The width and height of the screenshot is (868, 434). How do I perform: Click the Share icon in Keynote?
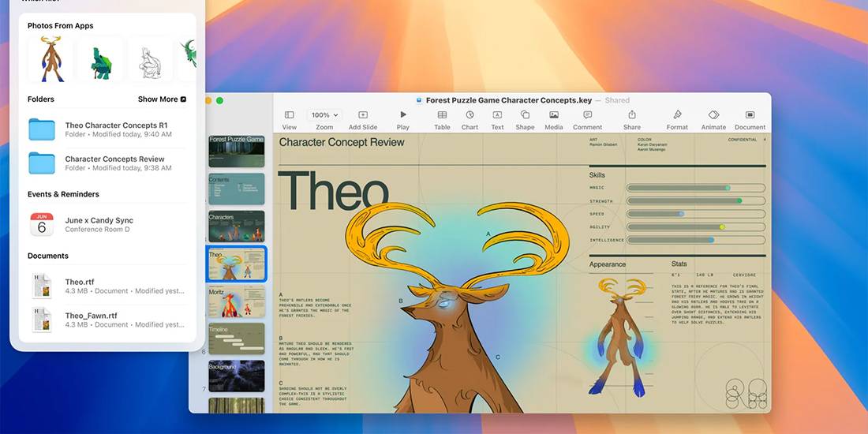tap(631, 114)
